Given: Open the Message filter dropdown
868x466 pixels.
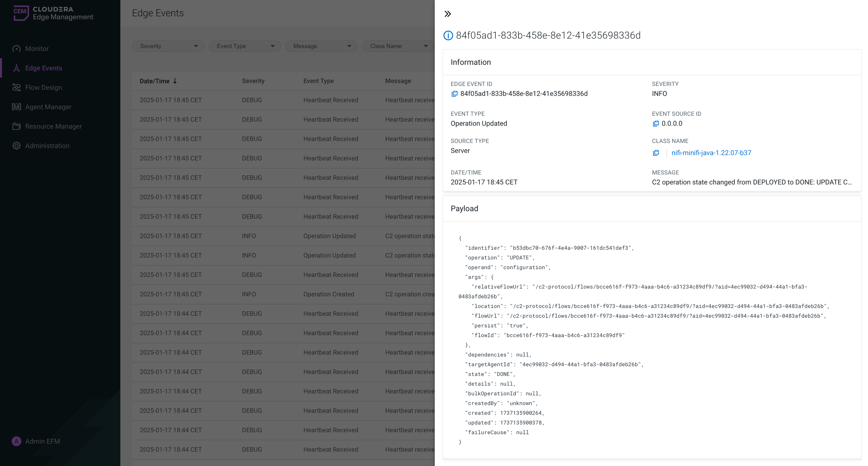Looking at the screenshot, I should click(321, 46).
